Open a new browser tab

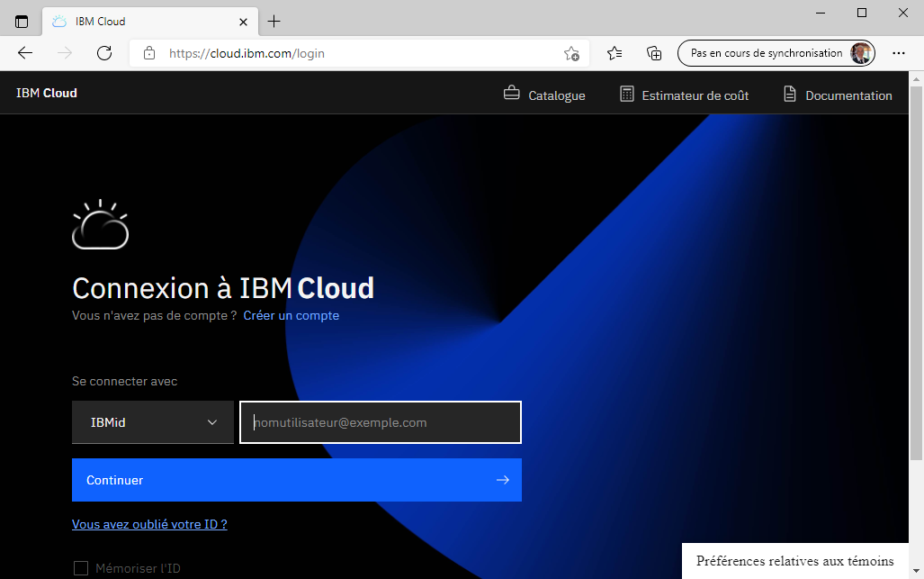tap(274, 21)
